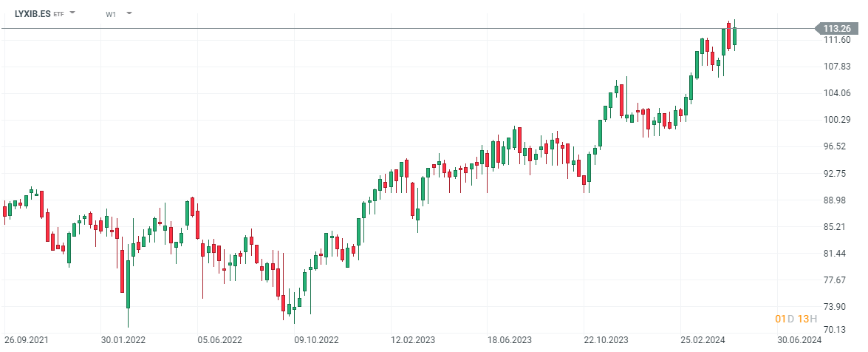868x352 pixels.
Task: Click the 30.06.2024 date label
Action: 800,340
